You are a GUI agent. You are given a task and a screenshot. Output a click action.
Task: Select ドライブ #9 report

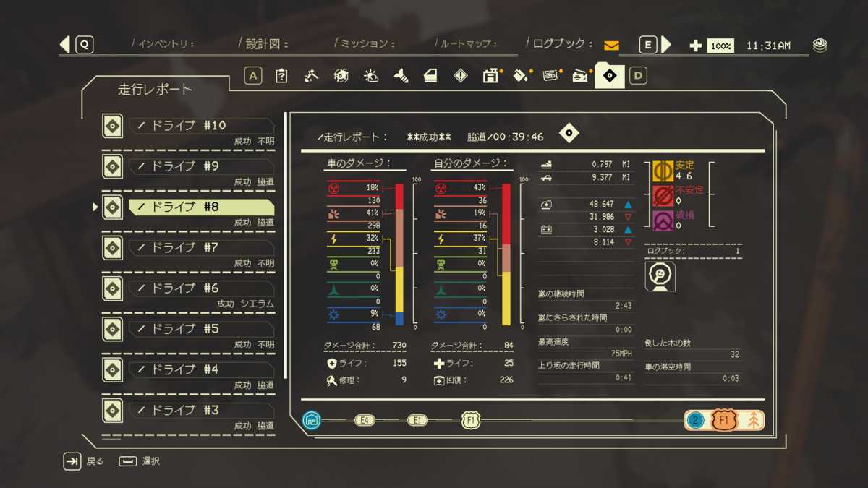point(202,166)
